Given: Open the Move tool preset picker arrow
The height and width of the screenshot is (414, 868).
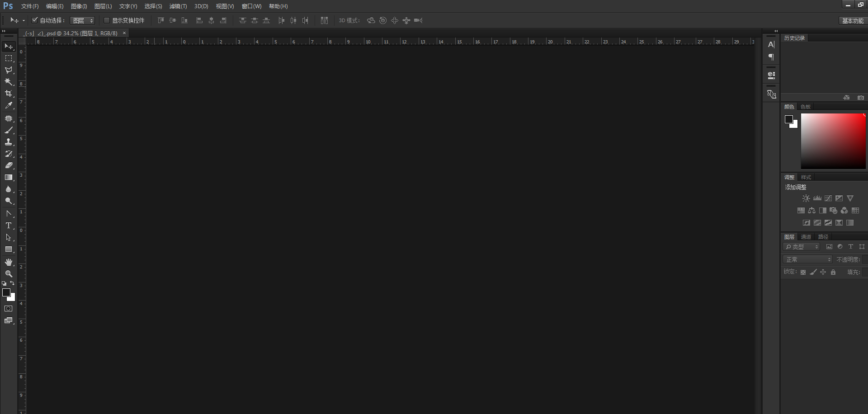Looking at the screenshot, I should point(24,20).
